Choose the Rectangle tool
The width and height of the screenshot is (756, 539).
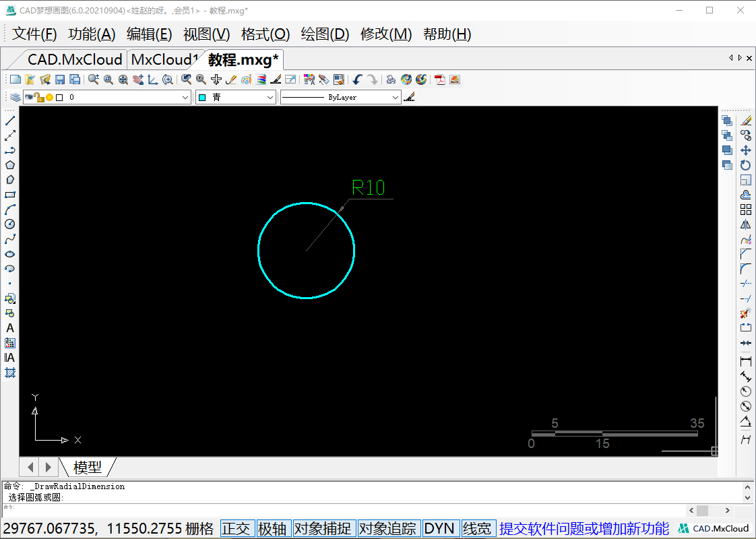pos(10,195)
